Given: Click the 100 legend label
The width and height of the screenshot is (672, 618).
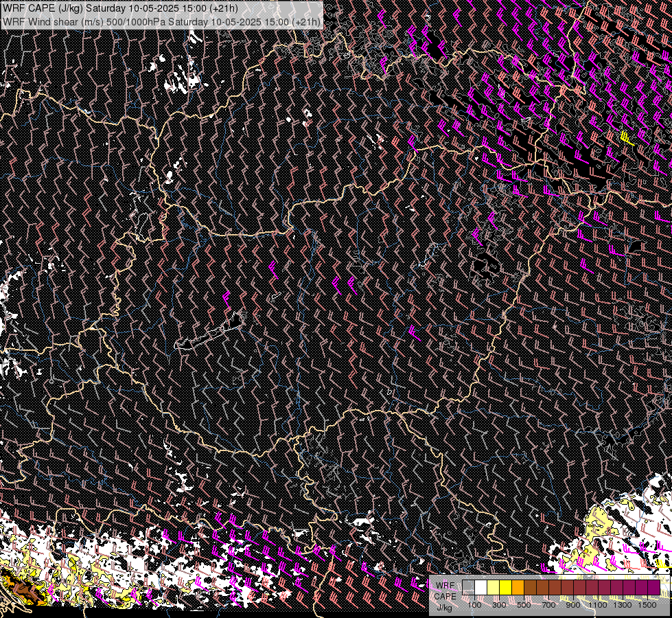Looking at the screenshot, I should click(x=474, y=605).
